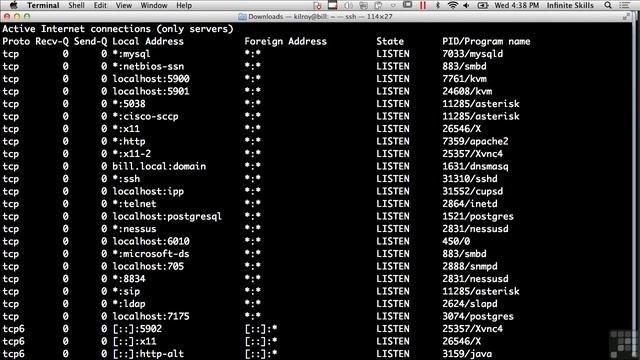Viewport: 640px width, 360px height.
Task: Open Spotlight search magnifier
Action: (608, 5)
